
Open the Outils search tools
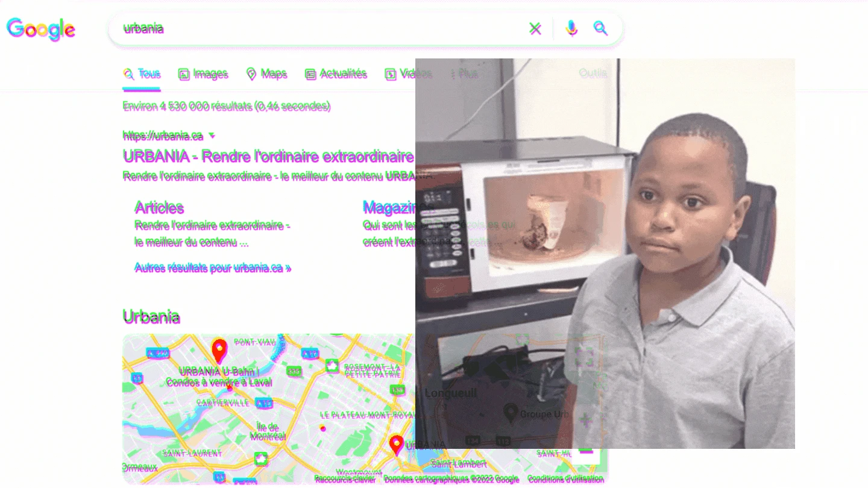click(593, 74)
